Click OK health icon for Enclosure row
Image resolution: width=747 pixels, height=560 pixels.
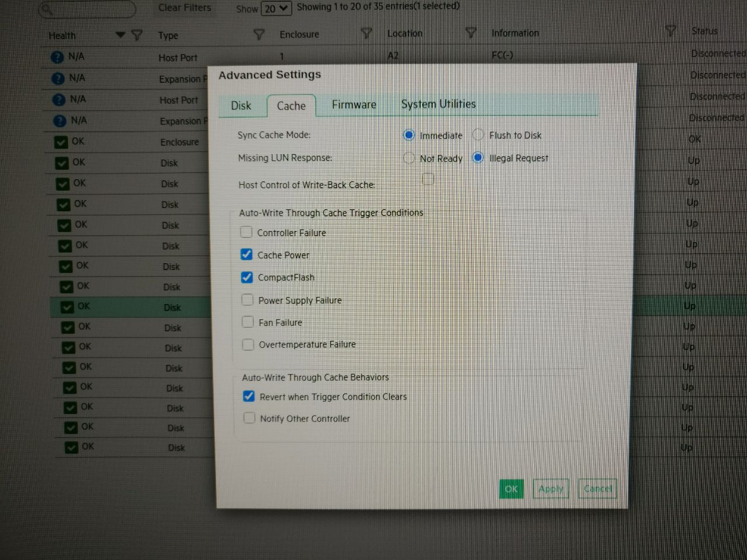(x=61, y=142)
